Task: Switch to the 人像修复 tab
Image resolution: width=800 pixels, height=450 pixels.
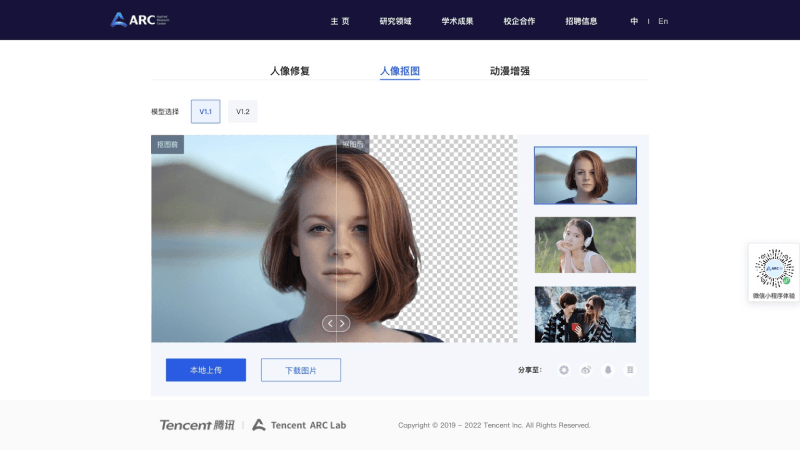Action: click(x=290, y=71)
